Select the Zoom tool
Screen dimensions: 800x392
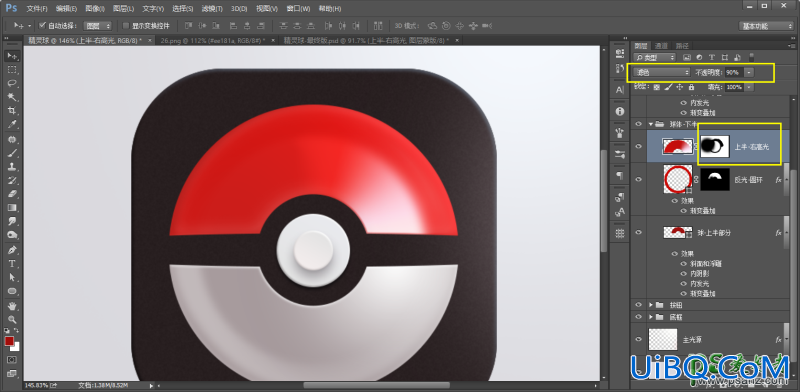coord(12,320)
